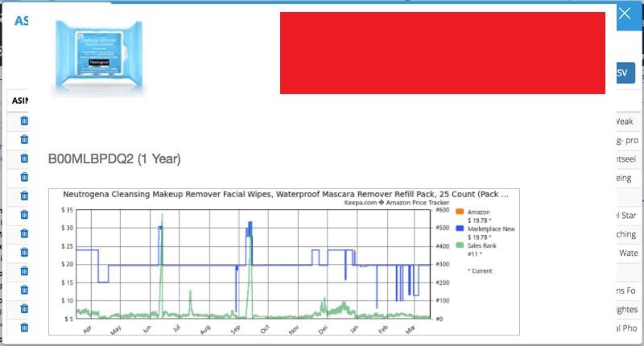
Task: Click the trash icon in the "ightes" row
Action: [x=24, y=308]
